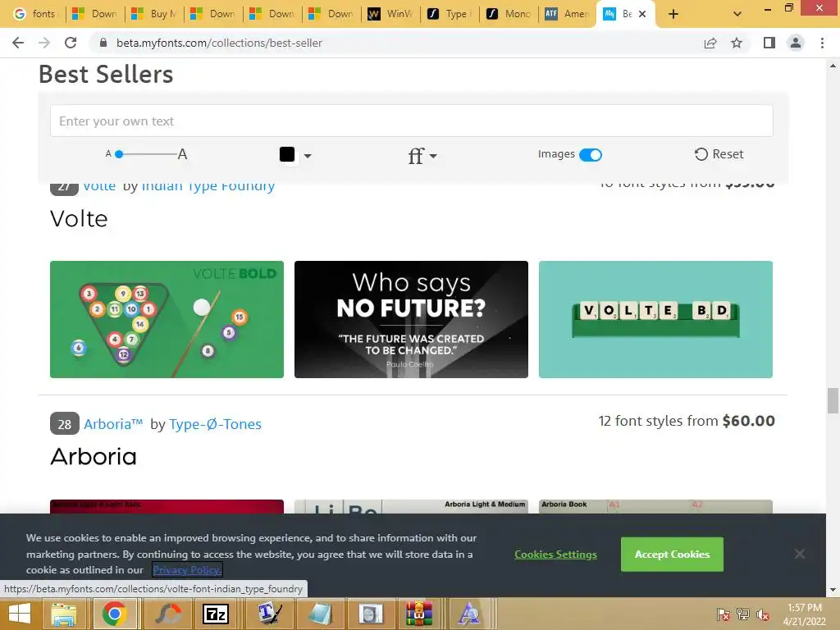The image size is (840, 630).
Task: Click the volume muted tray icon
Action: pyautogui.click(x=763, y=614)
